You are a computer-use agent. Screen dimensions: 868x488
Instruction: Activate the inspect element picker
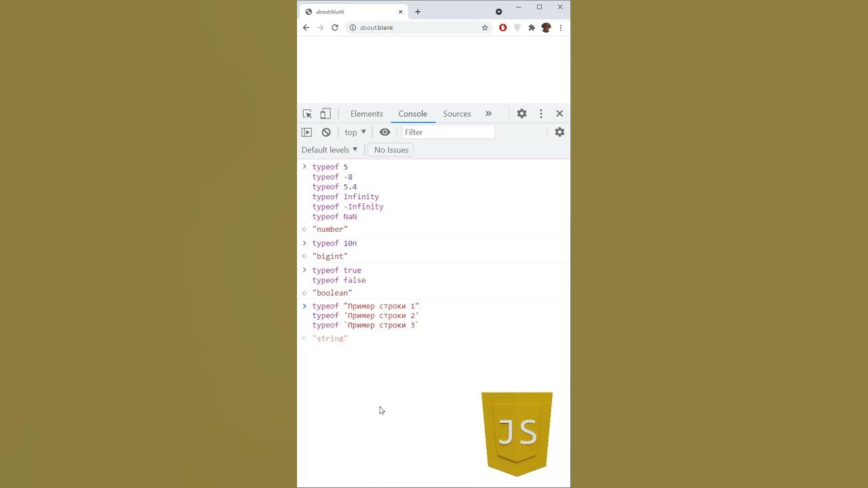[307, 114]
